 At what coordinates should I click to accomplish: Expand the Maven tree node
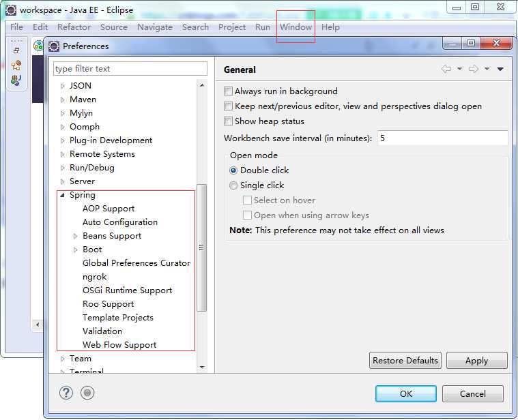click(62, 100)
